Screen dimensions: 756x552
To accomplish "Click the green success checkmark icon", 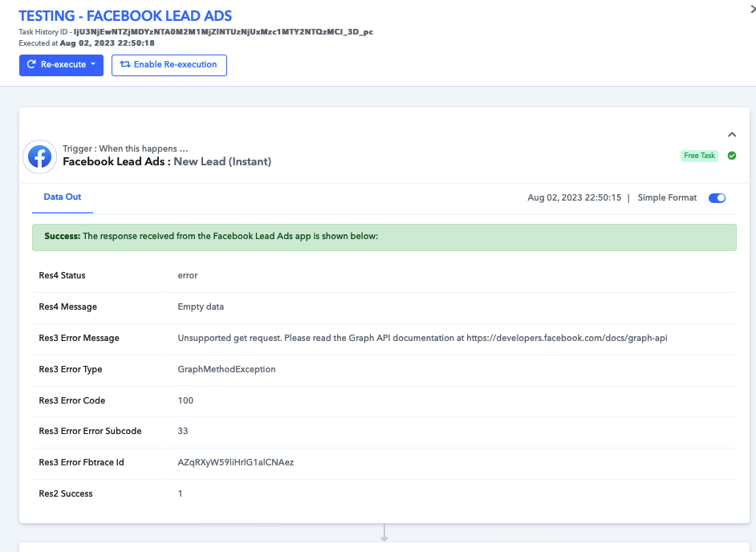I will point(732,156).
